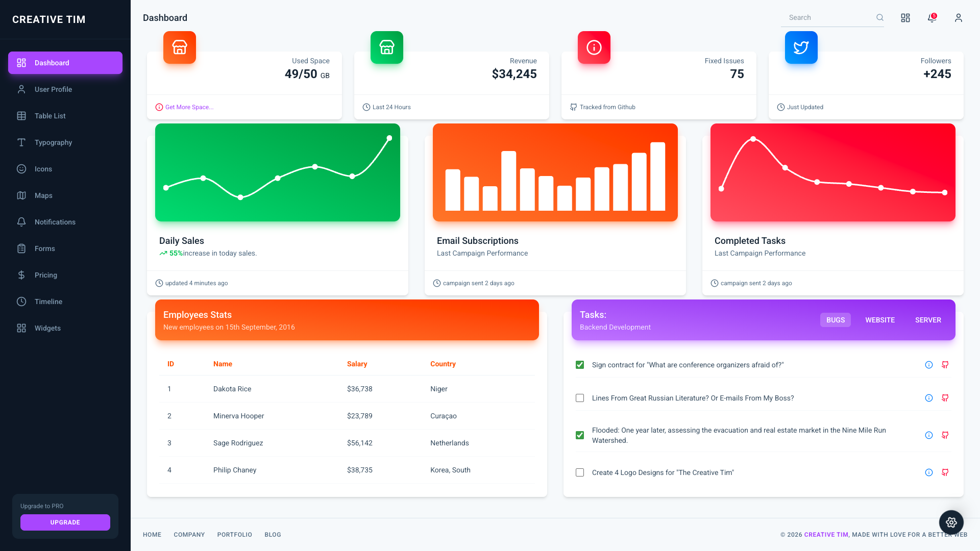The image size is (980, 551).
Task: Click the green Revenue store icon
Action: pyautogui.click(x=386, y=47)
